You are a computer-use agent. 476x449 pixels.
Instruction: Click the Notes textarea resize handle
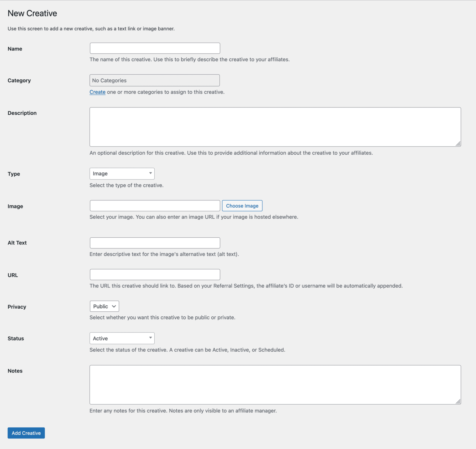pos(458,402)
